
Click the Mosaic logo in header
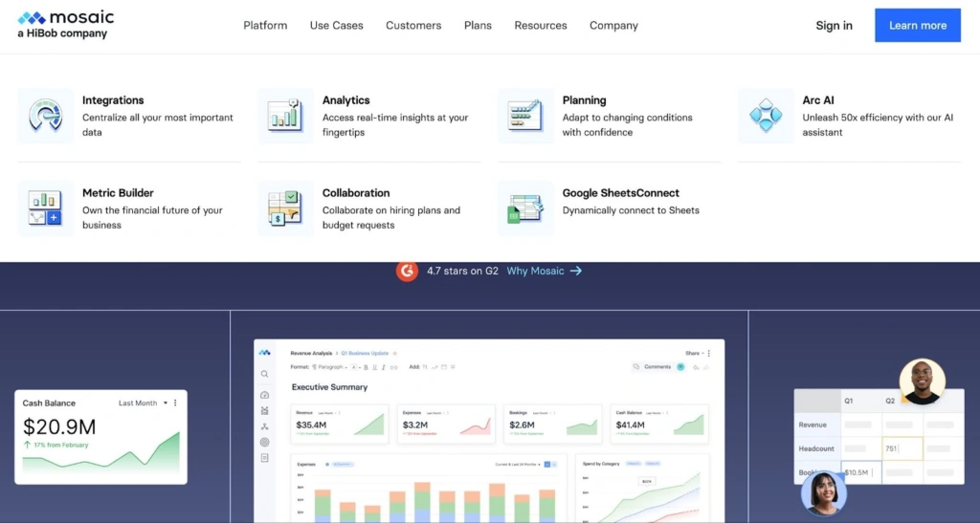click(x=65, y=25)
